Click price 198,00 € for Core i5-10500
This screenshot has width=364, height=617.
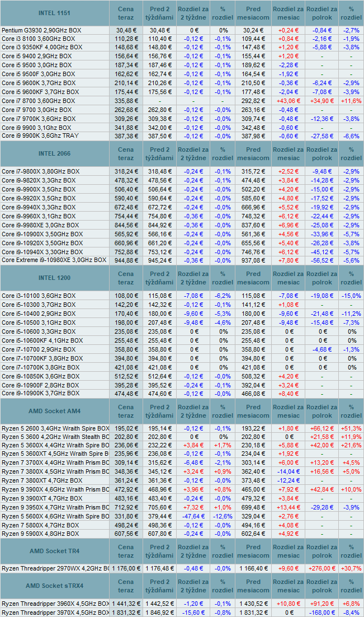(126, 322)
